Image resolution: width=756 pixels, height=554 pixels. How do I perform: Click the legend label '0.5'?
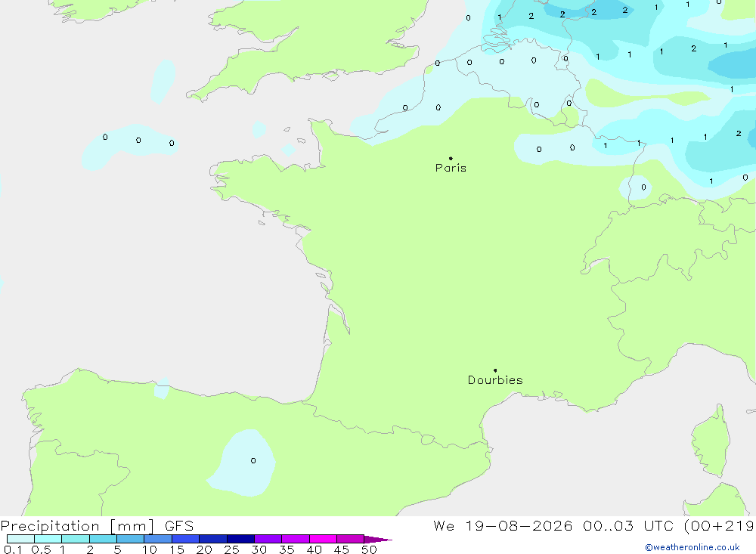point(41,549)
